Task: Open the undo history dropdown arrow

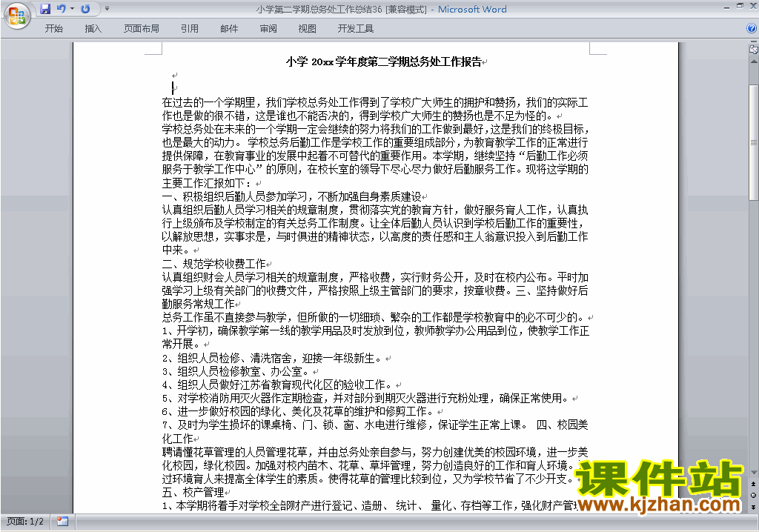Action: point(72,9)
